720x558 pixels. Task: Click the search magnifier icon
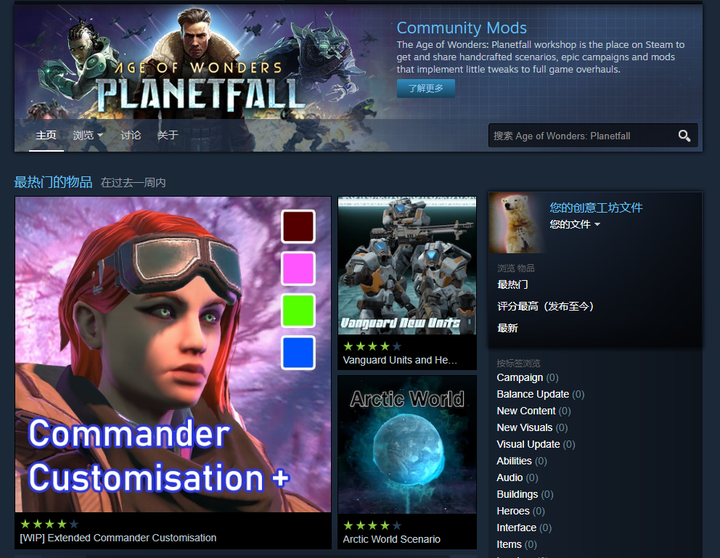click(x=684, y=135)
